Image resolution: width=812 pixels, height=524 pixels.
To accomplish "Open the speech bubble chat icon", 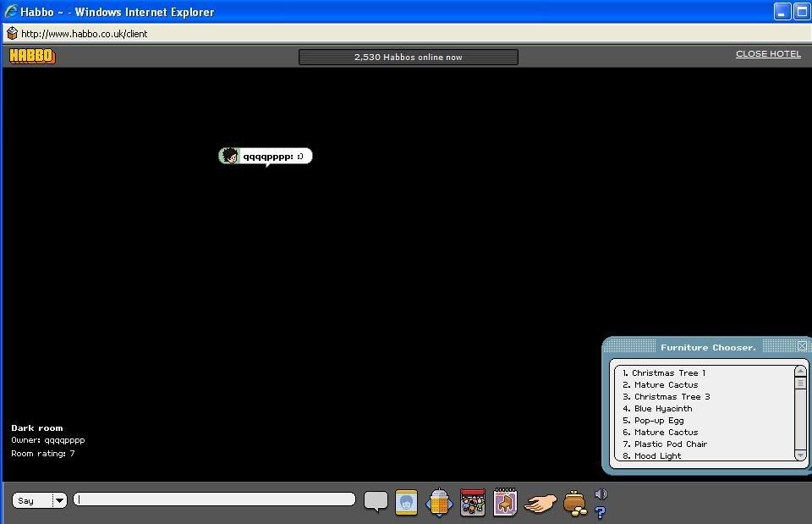I will pyautogui.click(x=376, y=501).
